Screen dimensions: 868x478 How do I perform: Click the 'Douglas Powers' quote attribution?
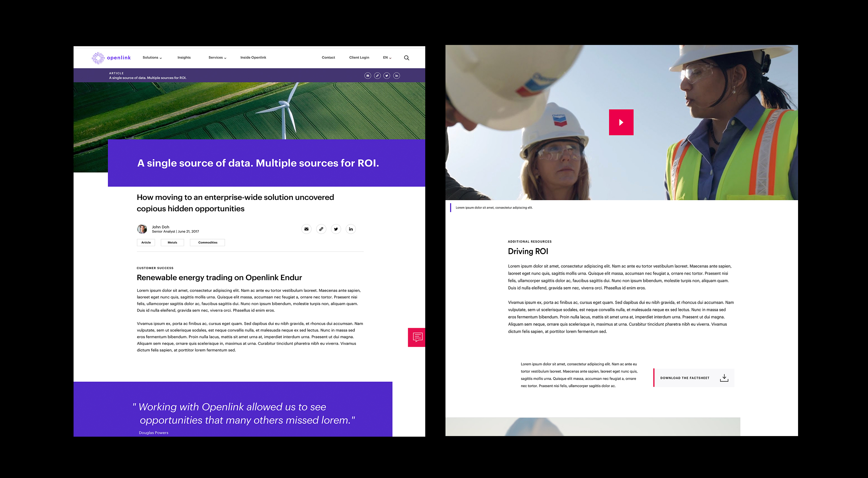(154, 433)
